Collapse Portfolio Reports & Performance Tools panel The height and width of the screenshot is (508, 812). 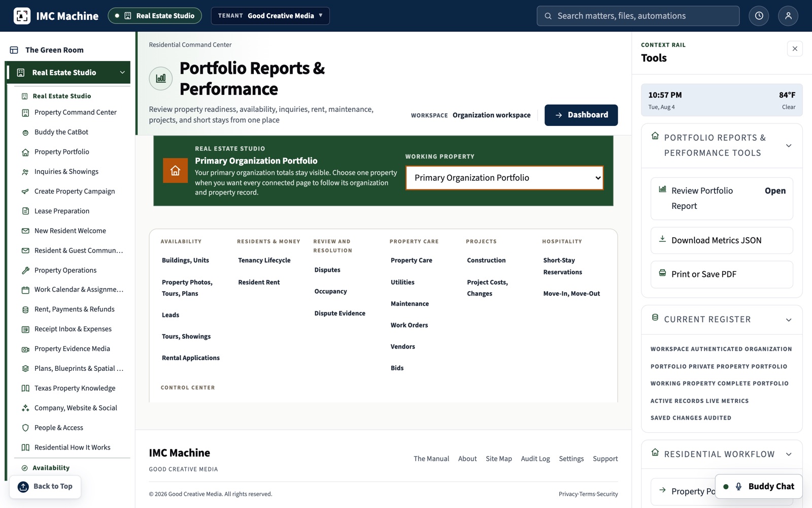click(789, 146)
